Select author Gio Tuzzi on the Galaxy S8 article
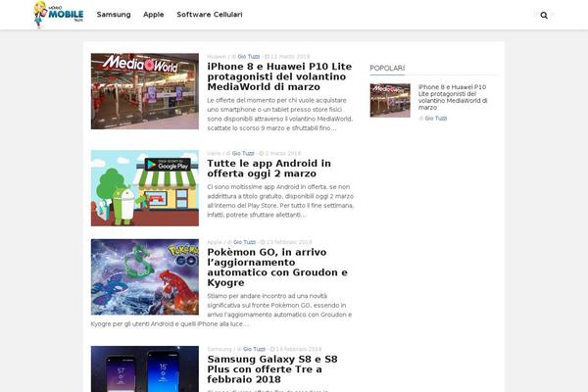The image size is (588, 392). point(254,349)
